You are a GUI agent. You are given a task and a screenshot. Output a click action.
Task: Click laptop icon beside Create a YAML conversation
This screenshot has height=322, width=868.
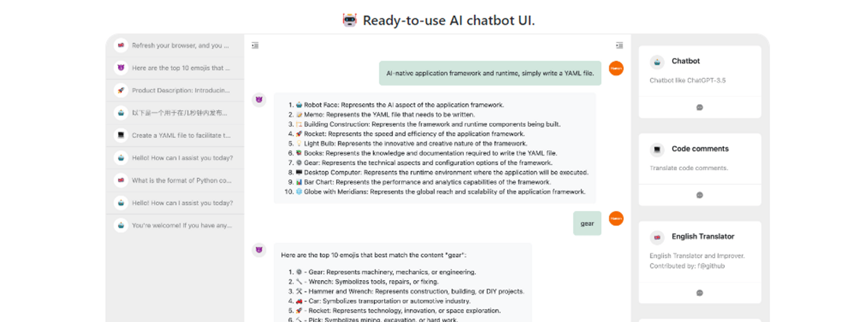click(x=121, y=135)
